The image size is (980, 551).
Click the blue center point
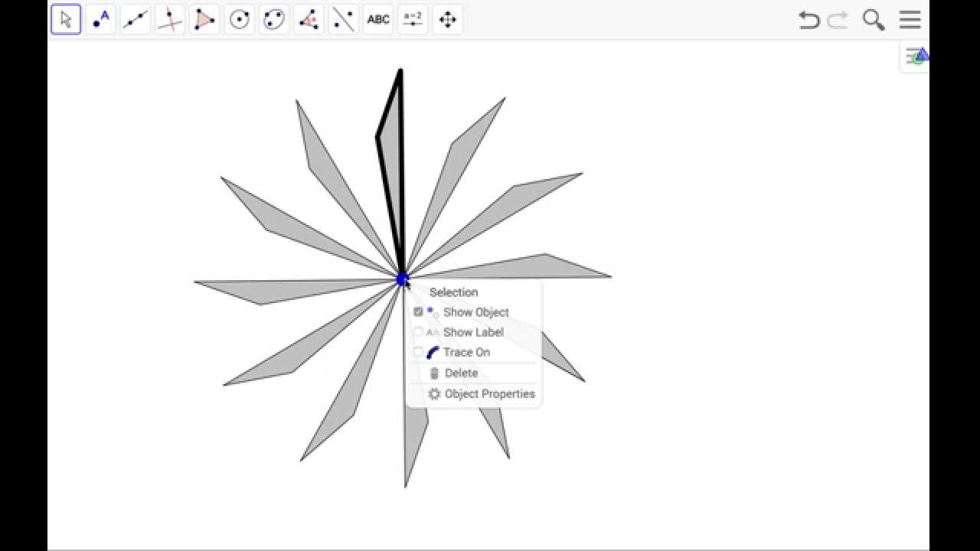pos(402,280)
